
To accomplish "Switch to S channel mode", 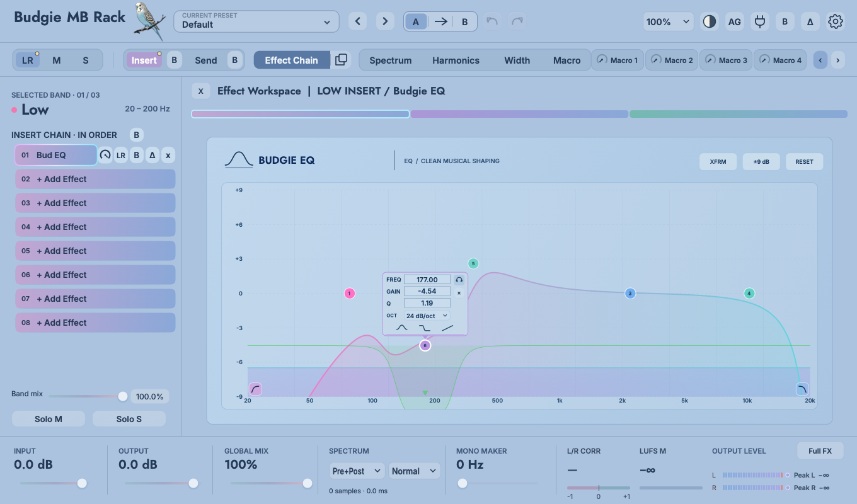I will [x=86, y=60].
